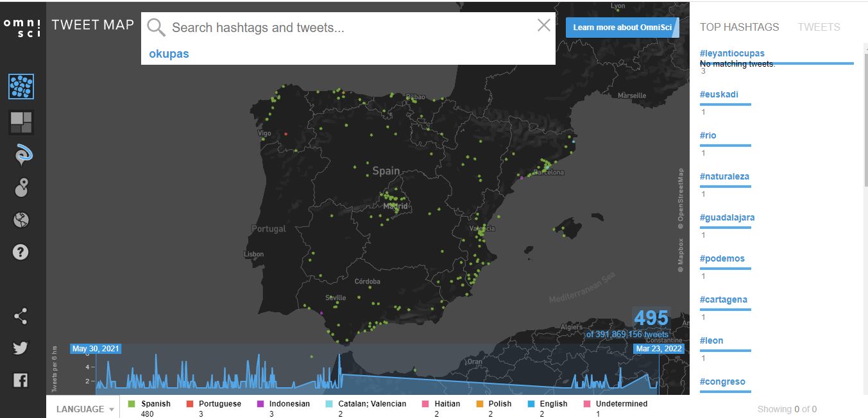This screenshot has width=868, height=418.
Task: Clear the search with the X
Action: [x=543, y=24]
